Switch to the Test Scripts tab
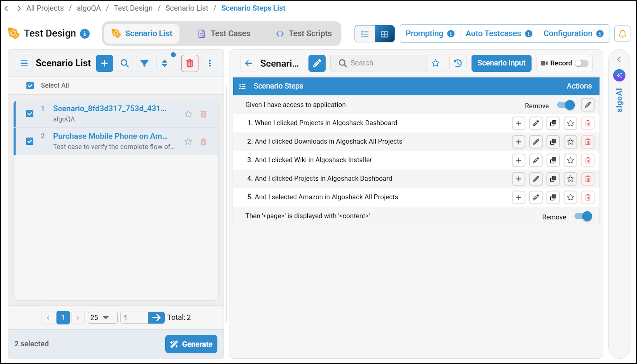This screenshot has width=637, height=364. pyautogui.click(x=304, y=34)
